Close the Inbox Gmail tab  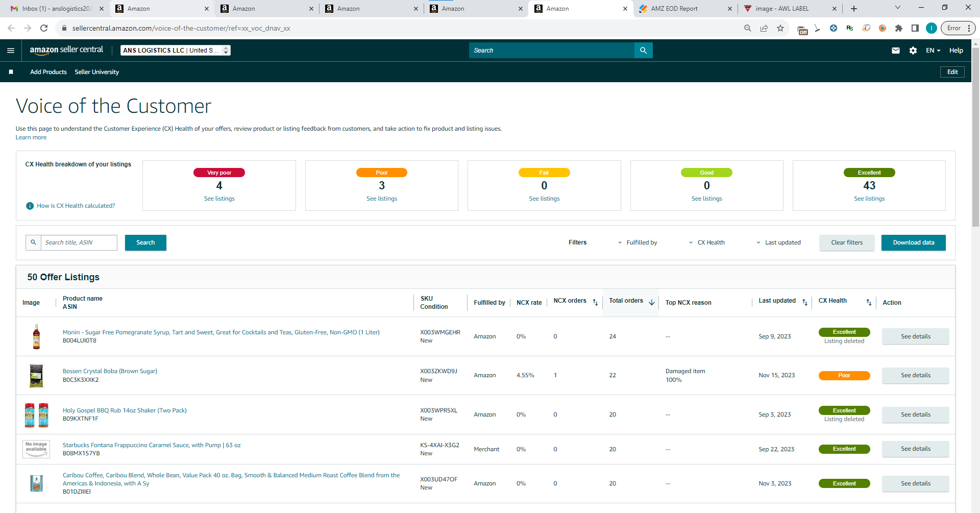pyautogui.click(x=102, y=9)
